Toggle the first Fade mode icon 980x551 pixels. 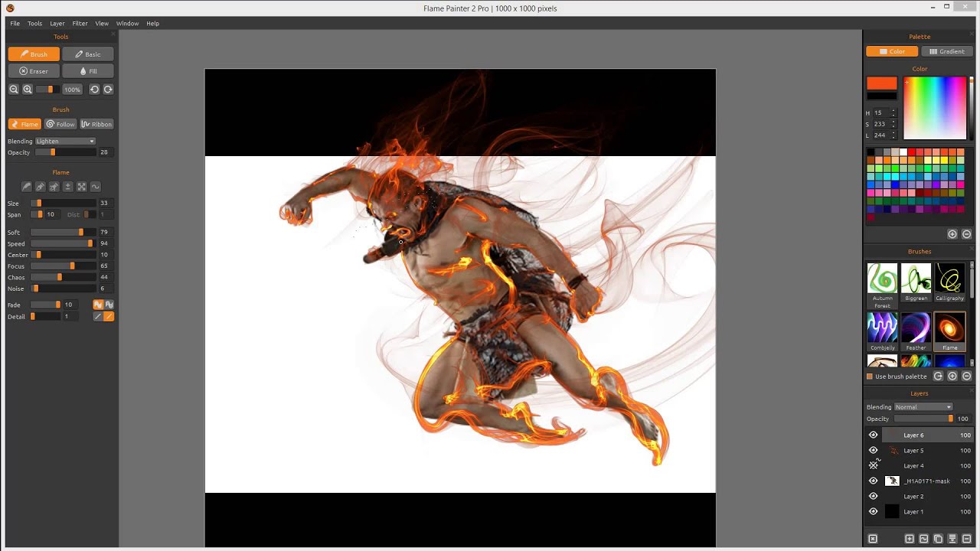(x=98, y=305)
